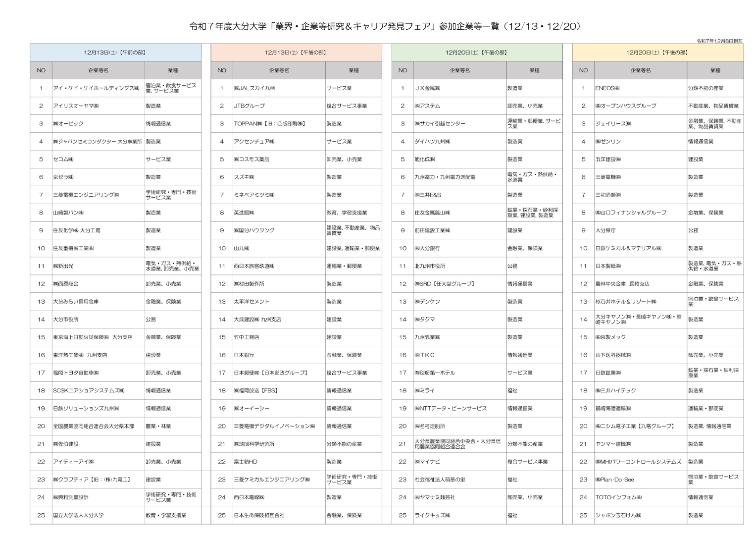Click the ENEOS company entry
This screenshot has width=756, height=535.
(x=607, y=88)
